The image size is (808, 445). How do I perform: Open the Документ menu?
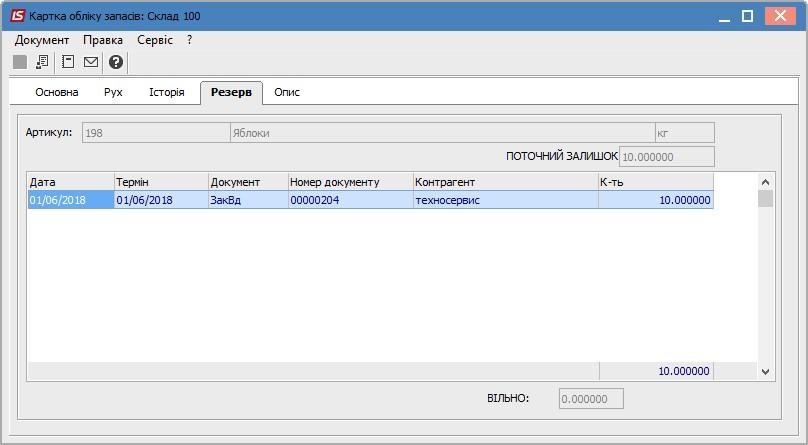(42, 40)
